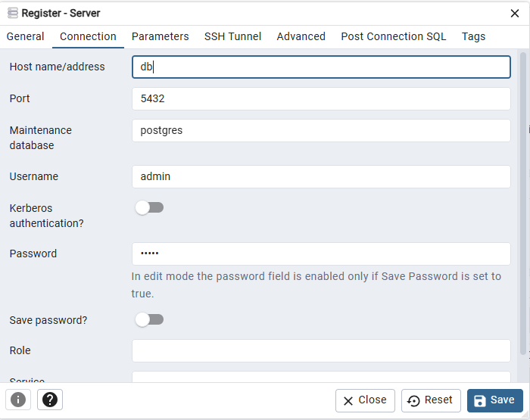Close the Register Server dialog with X
This screenshot has height=420, width=530.
click(x=515, y=13)
